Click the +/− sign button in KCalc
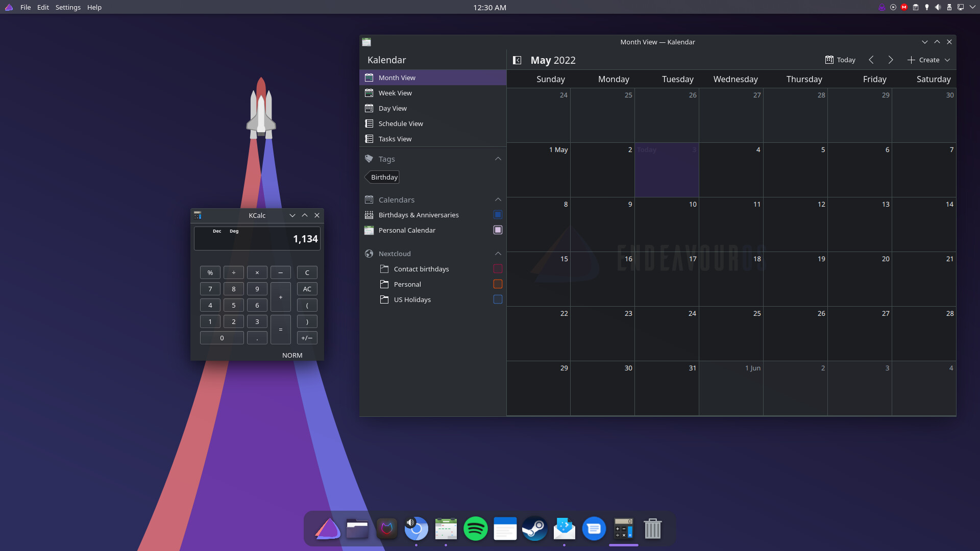The height and width of the screenshot is (551, 980). click(x=307, y=338)
